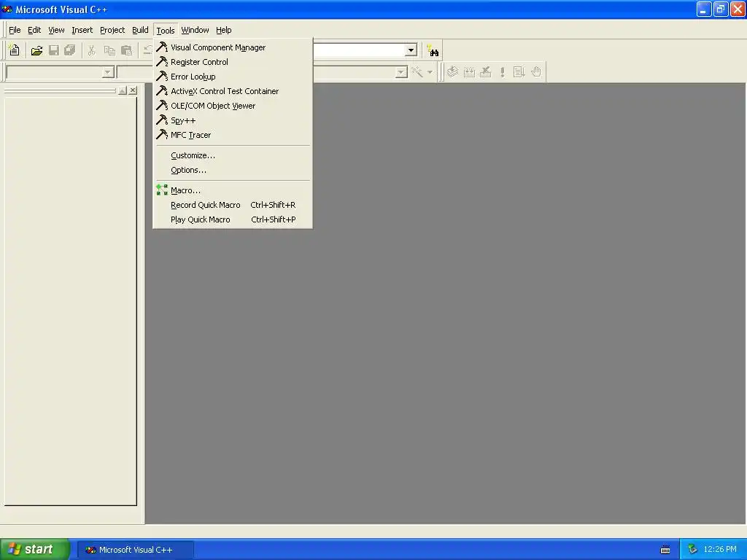Click the Windows Start button
The image size is (747, 560).
coord(35,550)
